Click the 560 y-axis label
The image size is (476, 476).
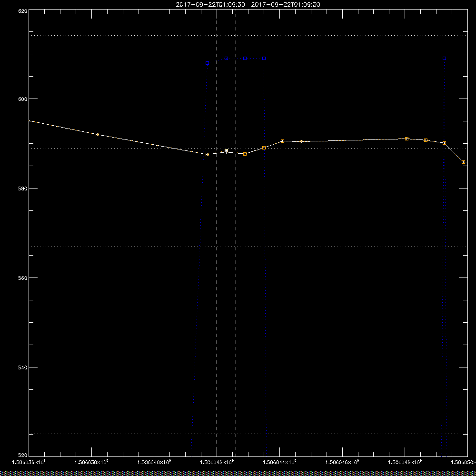[x=23, y=278]
